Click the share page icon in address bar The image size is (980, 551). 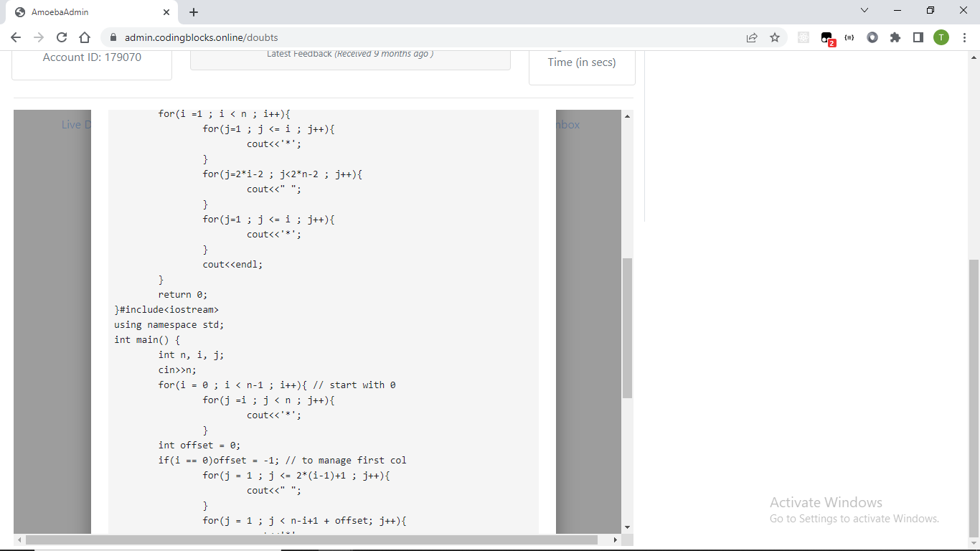coord(752,37)
